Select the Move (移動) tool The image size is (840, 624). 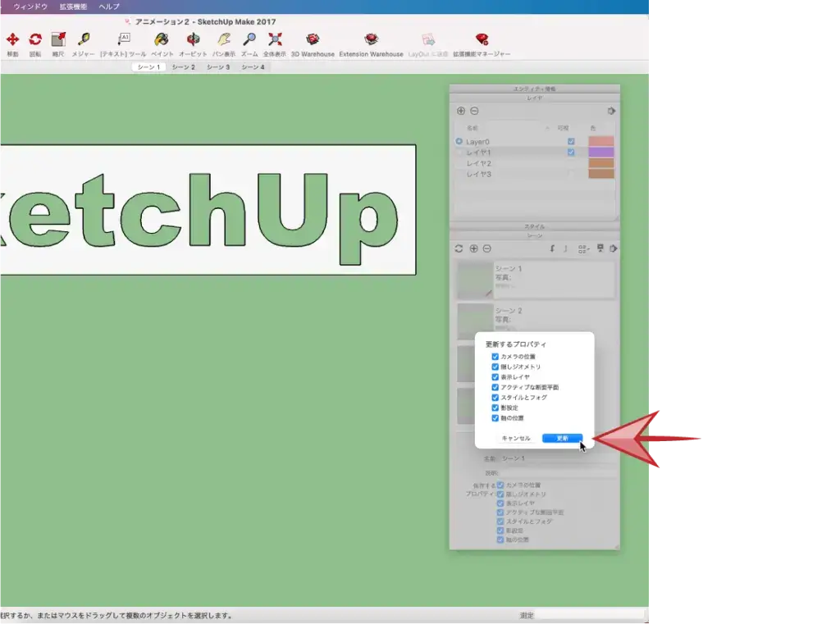coord(12,39)
